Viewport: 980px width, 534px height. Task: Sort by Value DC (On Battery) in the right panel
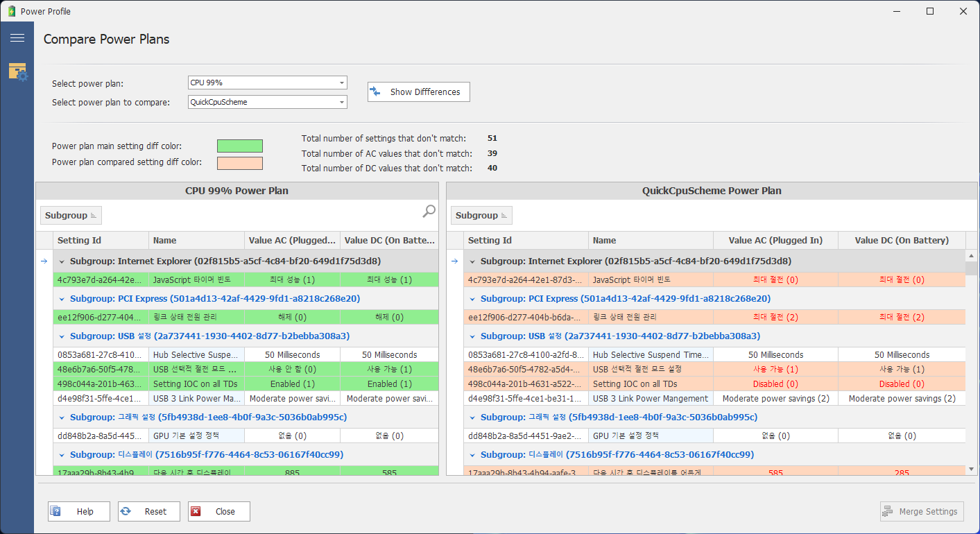point(902,241)
